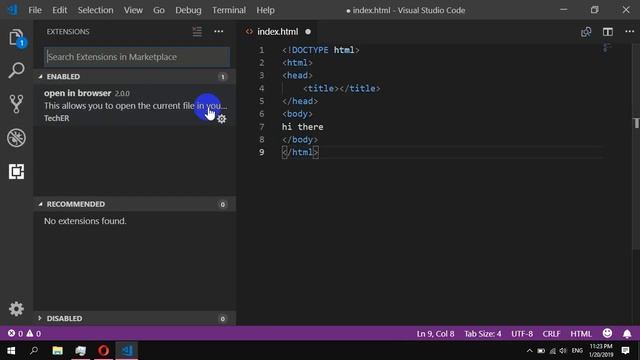The width and height of the screenshot is (640, 360).
Task: Clear extensions search results icon
Action: (x=197, y=31)
